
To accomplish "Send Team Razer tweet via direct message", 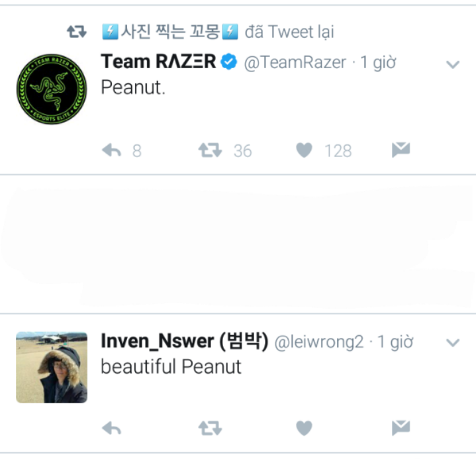I will [x=401, y=150].
